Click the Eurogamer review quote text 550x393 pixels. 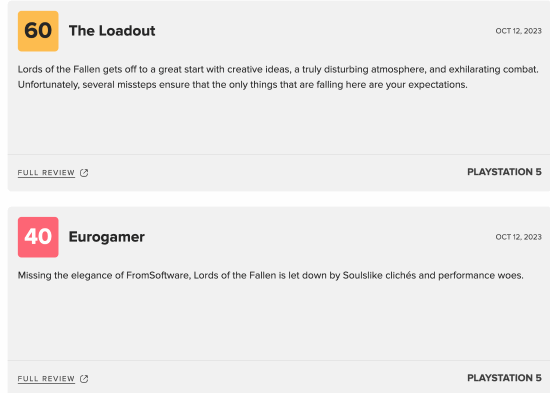[270, 275]
